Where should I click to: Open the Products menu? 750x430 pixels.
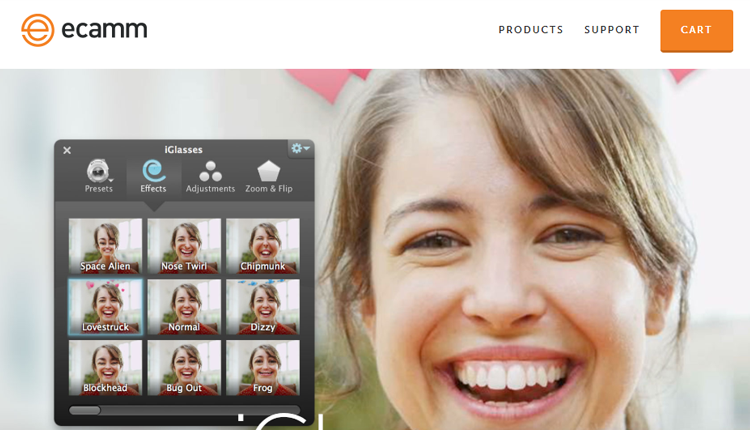[531, 30]
